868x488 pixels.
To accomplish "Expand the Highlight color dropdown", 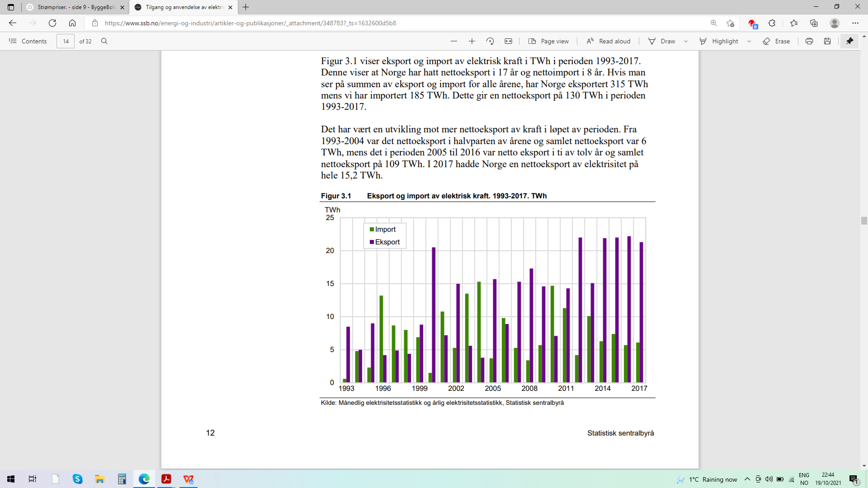I will coord(749,41).
